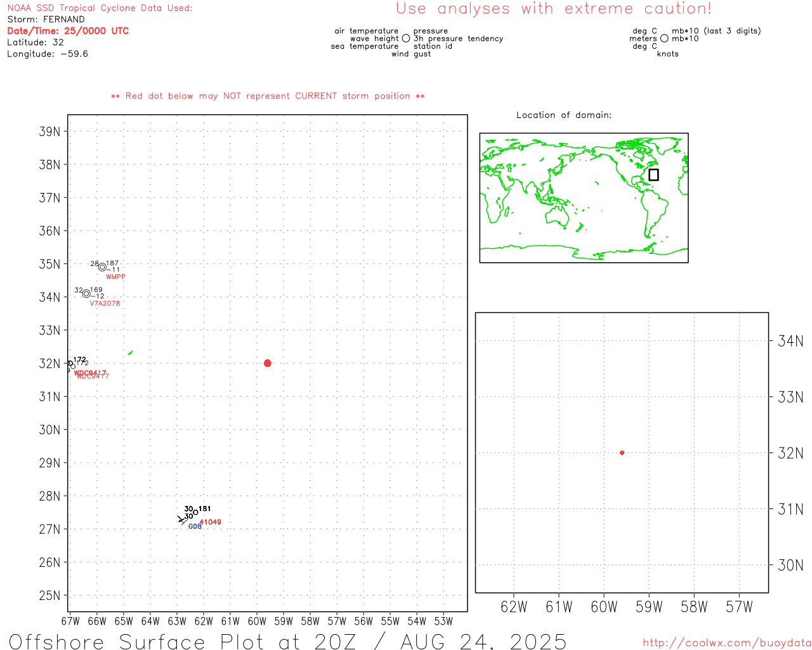
Task: Click the 'Latitude: 32' line
Action: [x=36, y=43]
